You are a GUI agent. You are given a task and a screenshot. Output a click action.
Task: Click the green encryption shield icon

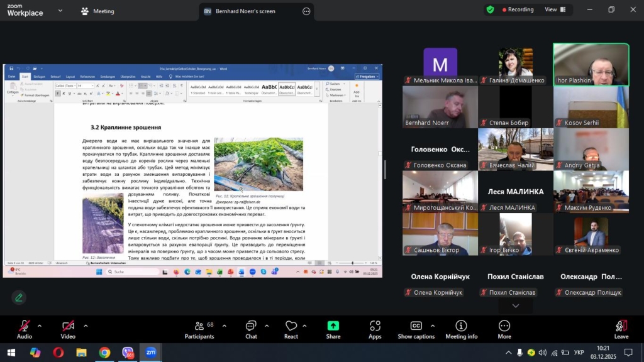pos(490,9)
